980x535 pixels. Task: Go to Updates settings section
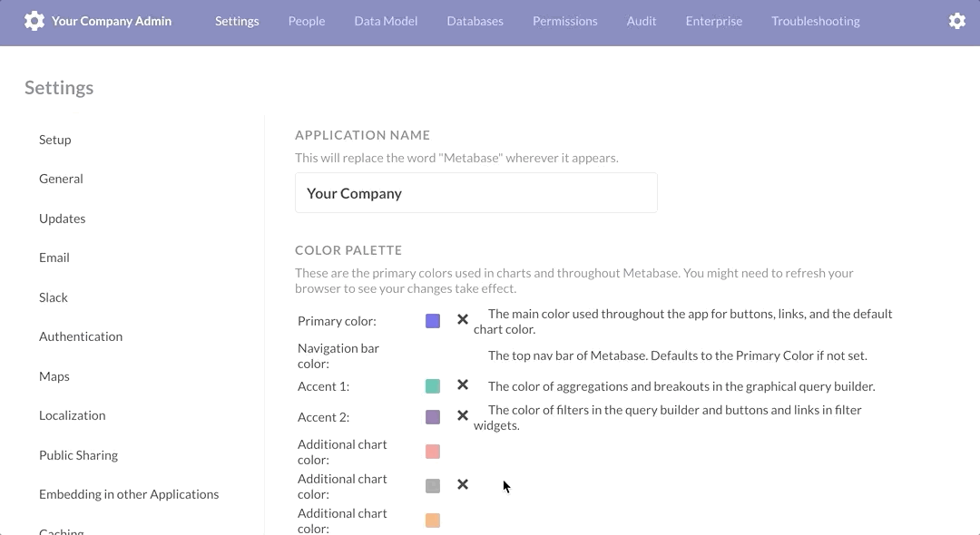click(62, 219)
